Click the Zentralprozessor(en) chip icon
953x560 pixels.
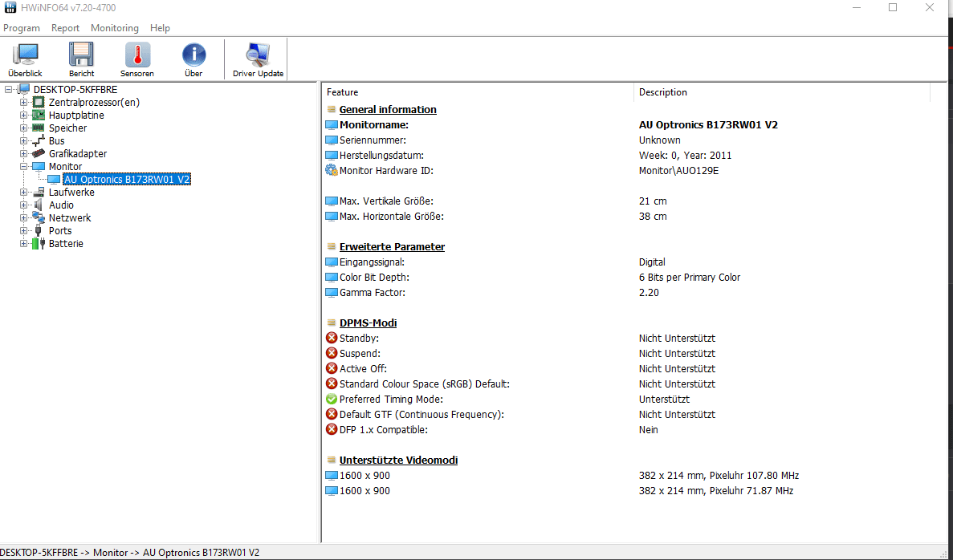tap(39, 103)
